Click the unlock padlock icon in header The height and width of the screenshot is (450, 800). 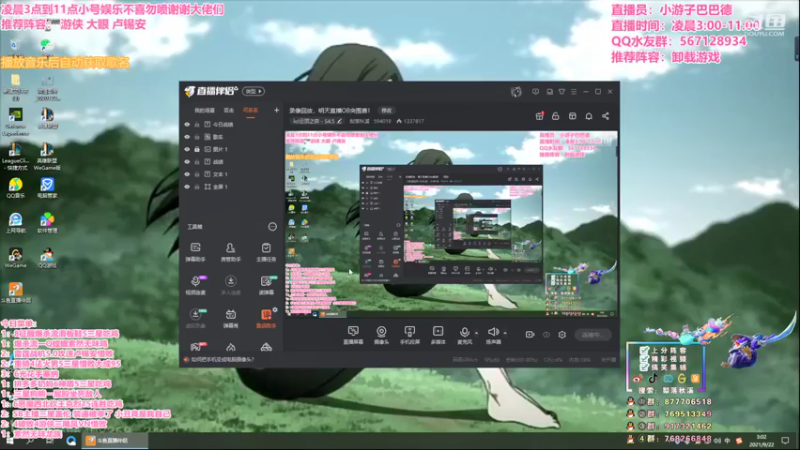556,116
